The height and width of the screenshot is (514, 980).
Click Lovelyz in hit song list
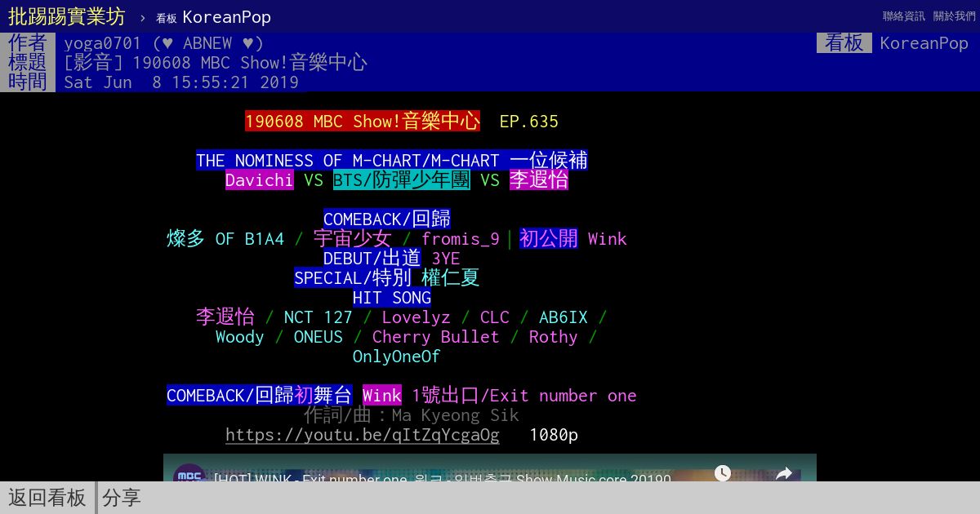click(x=416, y=317)
